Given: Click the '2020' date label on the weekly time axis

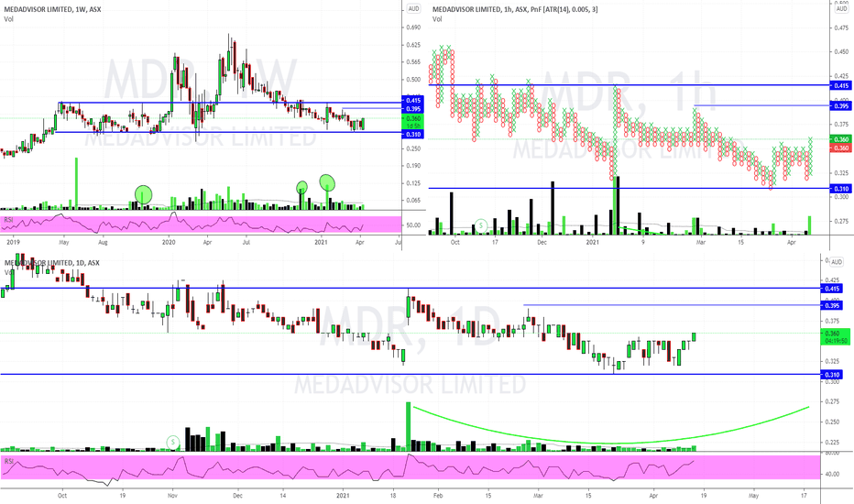Looking at the screenshot, I should (x=170, y=242).
